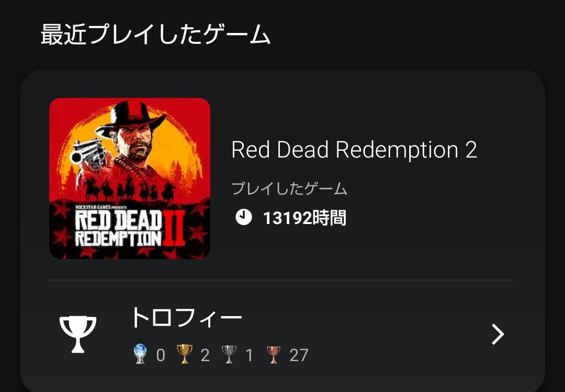Click the large white trophy icon
The width and height of the screenshot is (565, 392).
78,334
